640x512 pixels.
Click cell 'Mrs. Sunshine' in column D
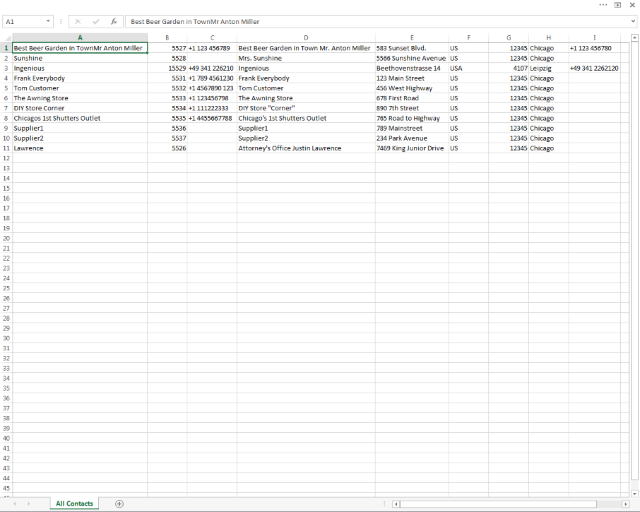coord(306,58)
